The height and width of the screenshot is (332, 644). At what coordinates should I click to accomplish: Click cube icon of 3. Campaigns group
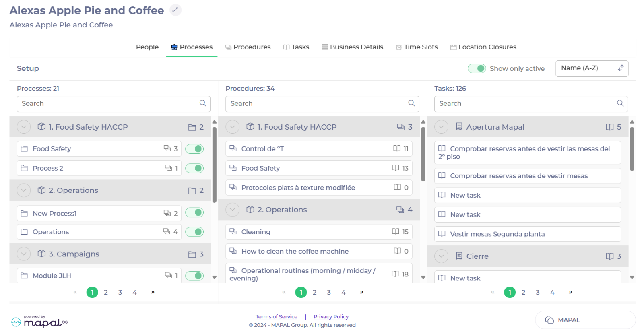[41, 254]
